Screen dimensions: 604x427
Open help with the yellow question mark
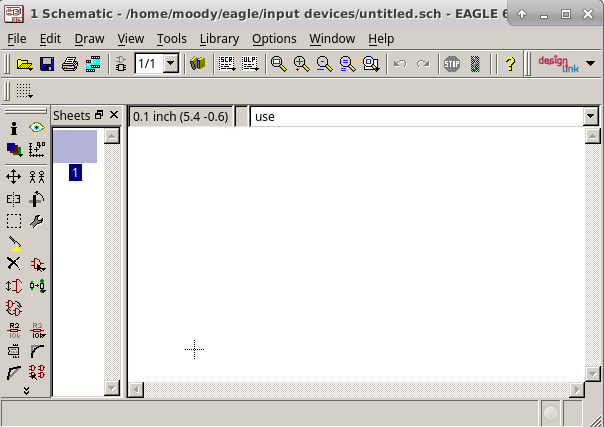click(510, 64)
